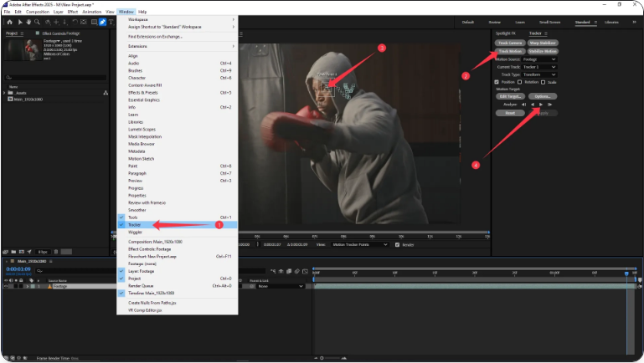Select the Pen tool
Viewport: 644px width, 363px height.
(102, 22)
